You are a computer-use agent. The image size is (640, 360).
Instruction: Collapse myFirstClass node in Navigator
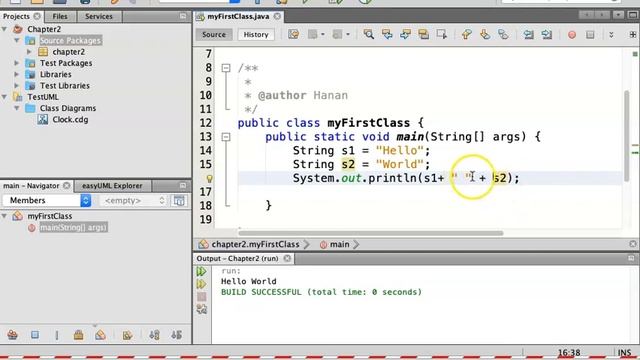(x=4, y=216)
